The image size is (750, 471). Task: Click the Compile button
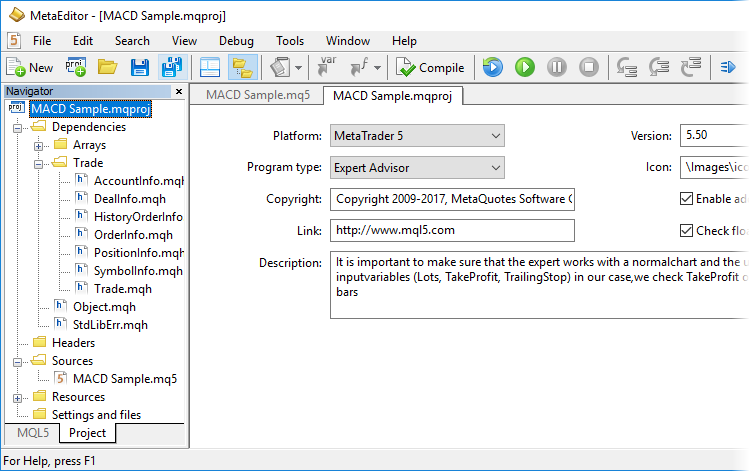pos(430,68)
